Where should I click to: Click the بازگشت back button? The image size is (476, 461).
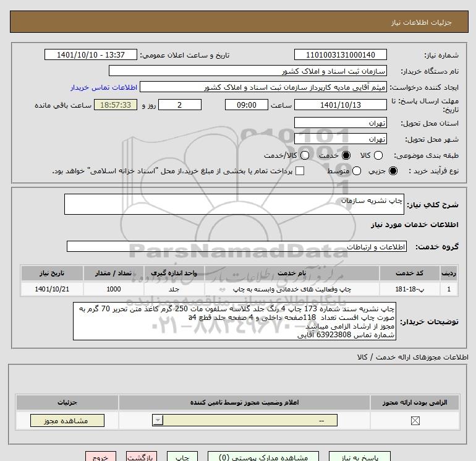tap(142, 457)
